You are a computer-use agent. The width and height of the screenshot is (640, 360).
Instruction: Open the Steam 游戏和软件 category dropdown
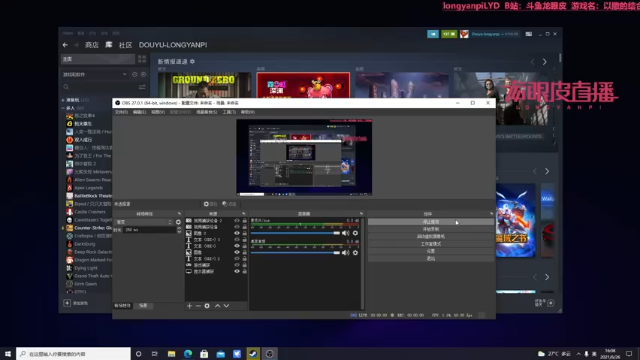tap(95, 75)
